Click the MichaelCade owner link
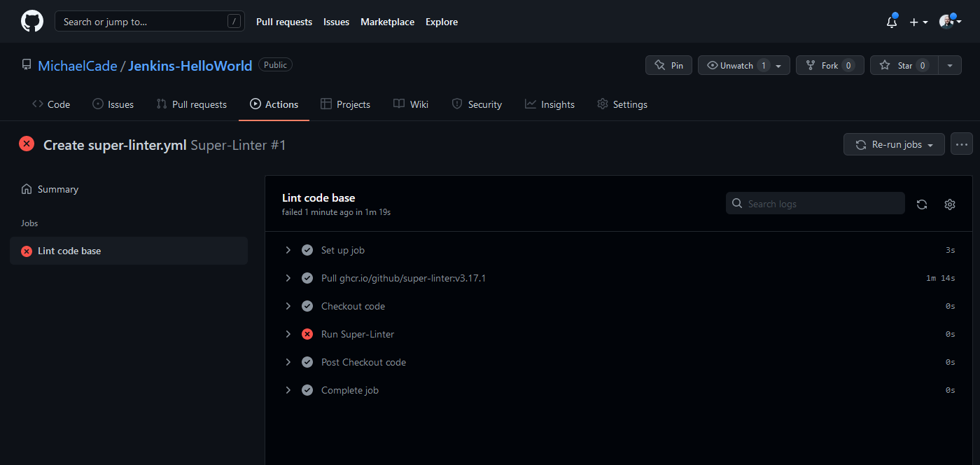This screenshot has height=465, width=980. (x=77, y=66)
